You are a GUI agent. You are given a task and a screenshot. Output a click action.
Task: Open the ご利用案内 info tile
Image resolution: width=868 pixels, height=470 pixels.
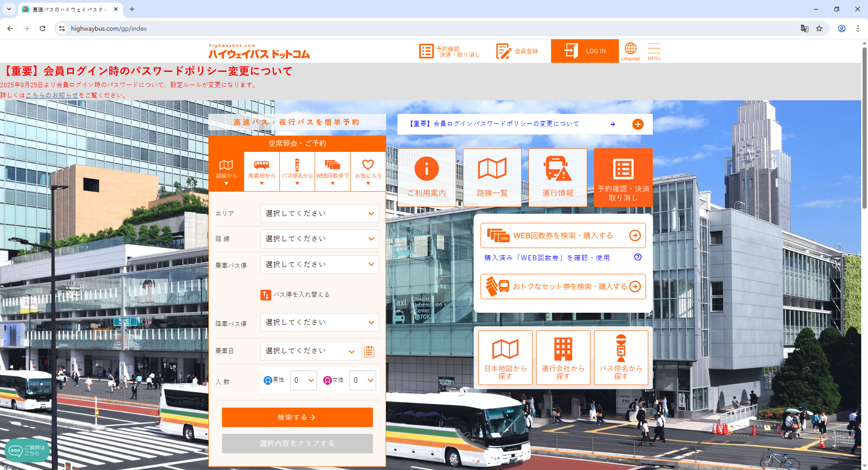point(426,177)
